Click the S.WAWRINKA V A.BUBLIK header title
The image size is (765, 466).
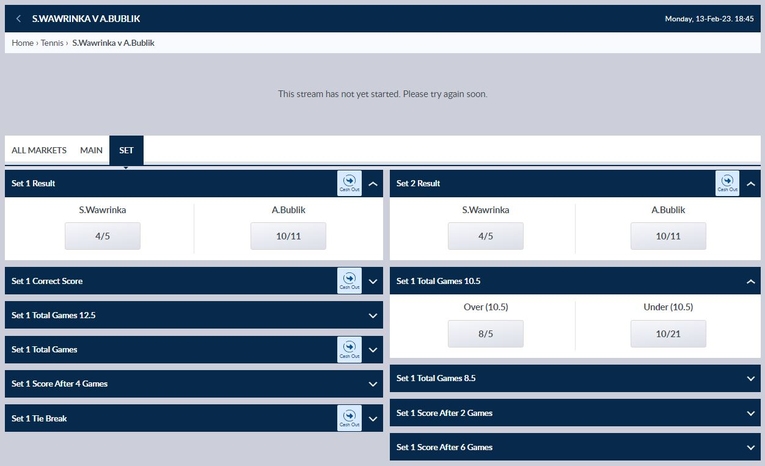tap(86, 19)
